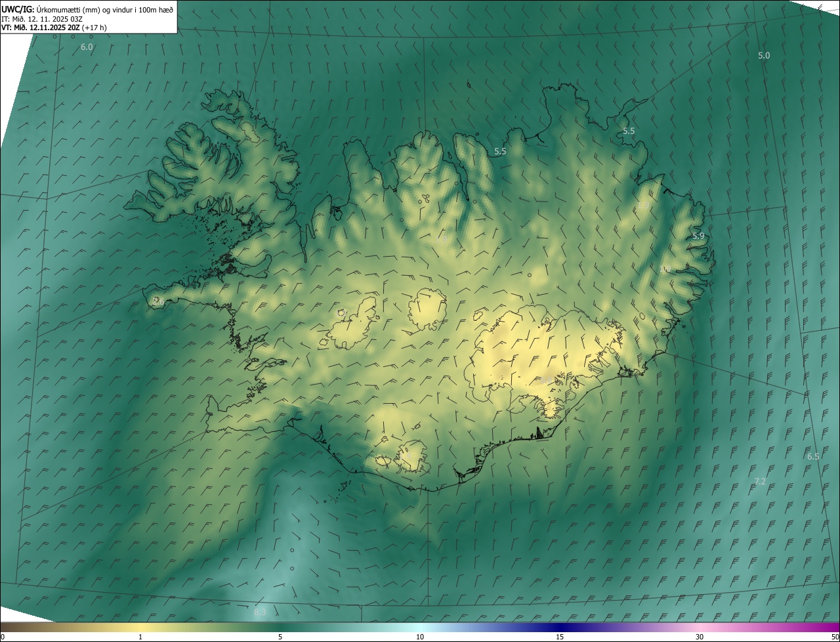840x642 pixels.
Task: Click the 5.9 value label on the east coast
Action: coord(698,236)
